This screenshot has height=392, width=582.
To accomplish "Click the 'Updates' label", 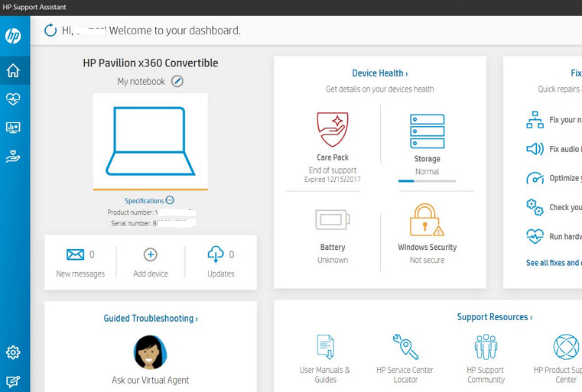I will [221, 274].
